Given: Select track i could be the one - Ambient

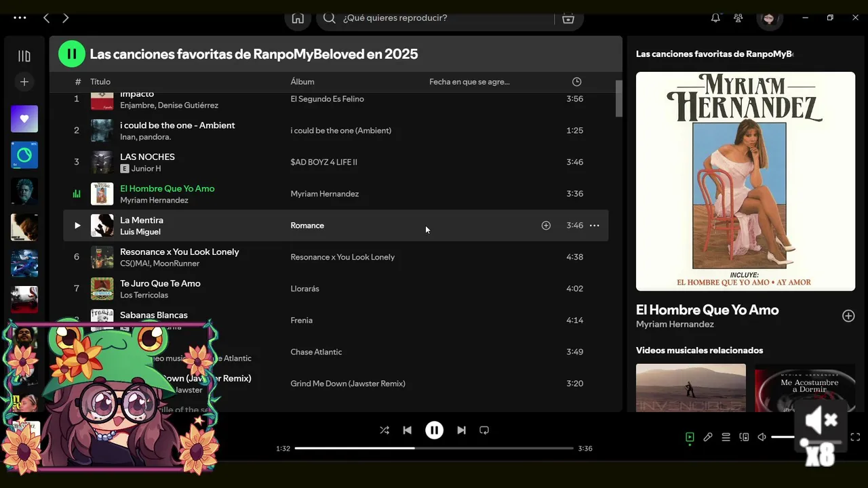Looking at the screenshot, I should coord(178,125).
